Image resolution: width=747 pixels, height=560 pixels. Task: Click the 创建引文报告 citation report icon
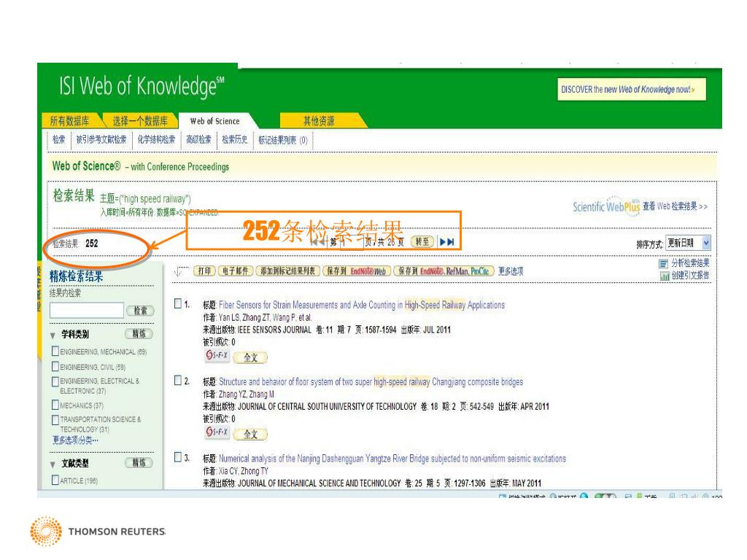pos(665,276)
